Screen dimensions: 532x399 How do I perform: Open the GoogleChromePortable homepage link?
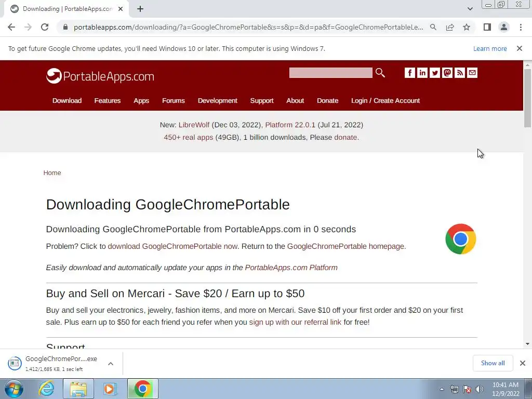click(345, 246)
